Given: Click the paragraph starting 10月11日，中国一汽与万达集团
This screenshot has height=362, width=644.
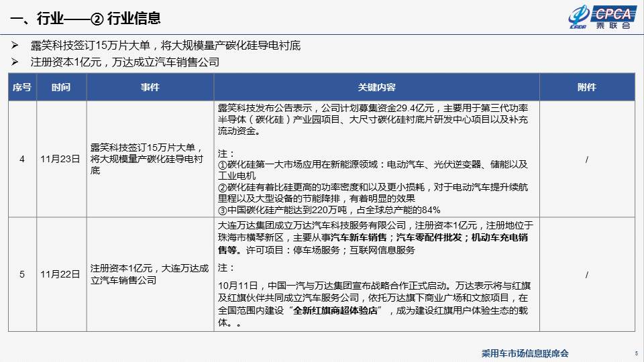Looking at the screenshot, I should coord(374,304).
